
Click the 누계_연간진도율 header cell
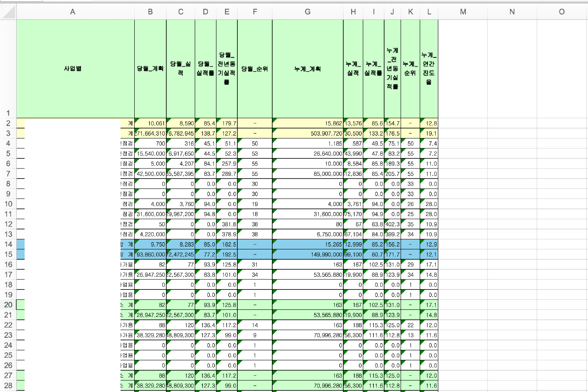[x=429, y=69]
